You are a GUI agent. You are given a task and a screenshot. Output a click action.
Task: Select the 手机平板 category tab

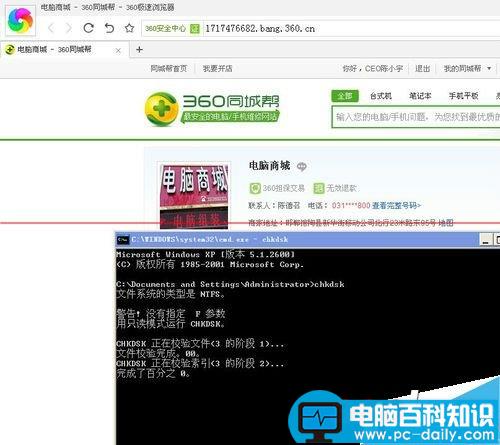[x=463, y=96]
